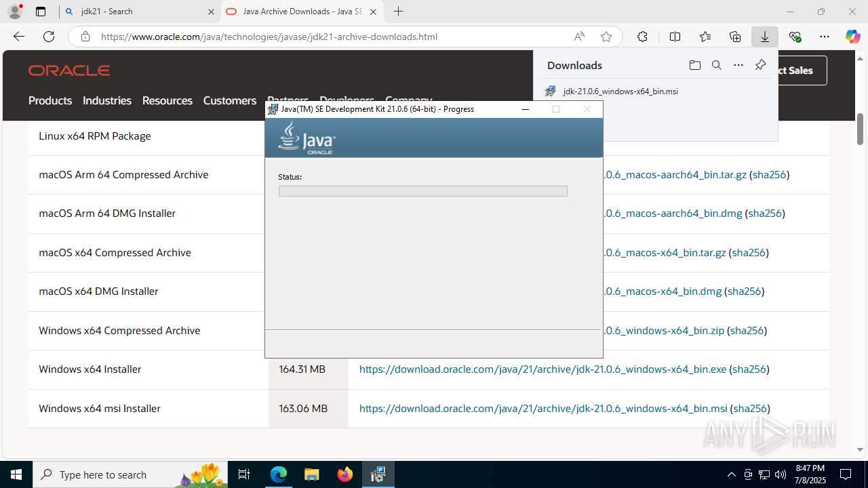Open the Windows Start menu
The width and height of the screenshot is (868, 488).
click(x=16, y=474)
